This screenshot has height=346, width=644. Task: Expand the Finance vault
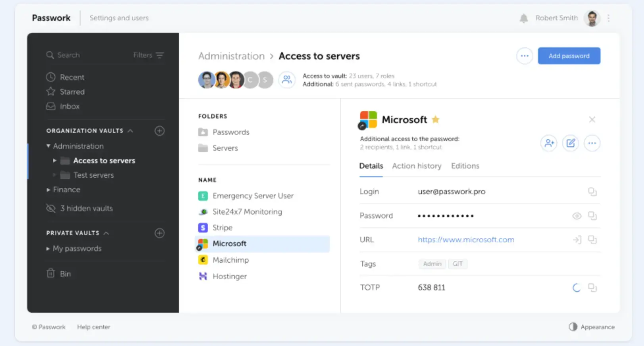pyautogui.click(x=48, y=190)
